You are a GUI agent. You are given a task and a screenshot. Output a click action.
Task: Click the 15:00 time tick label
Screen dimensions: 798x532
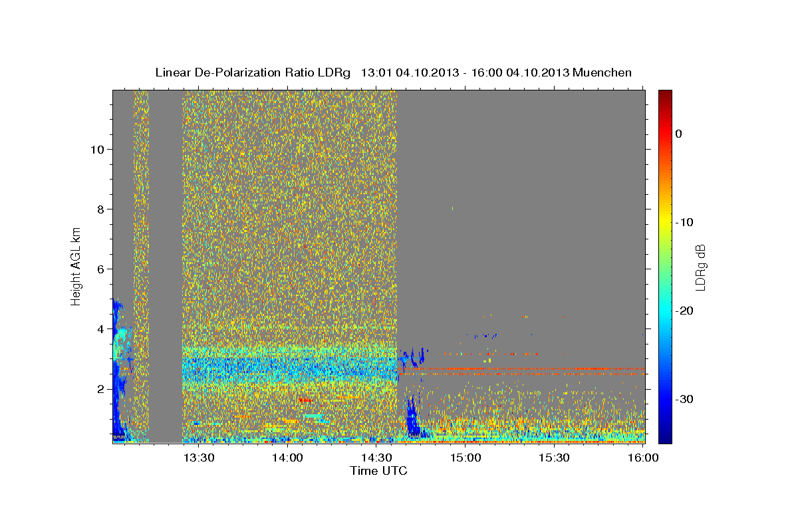465,458
